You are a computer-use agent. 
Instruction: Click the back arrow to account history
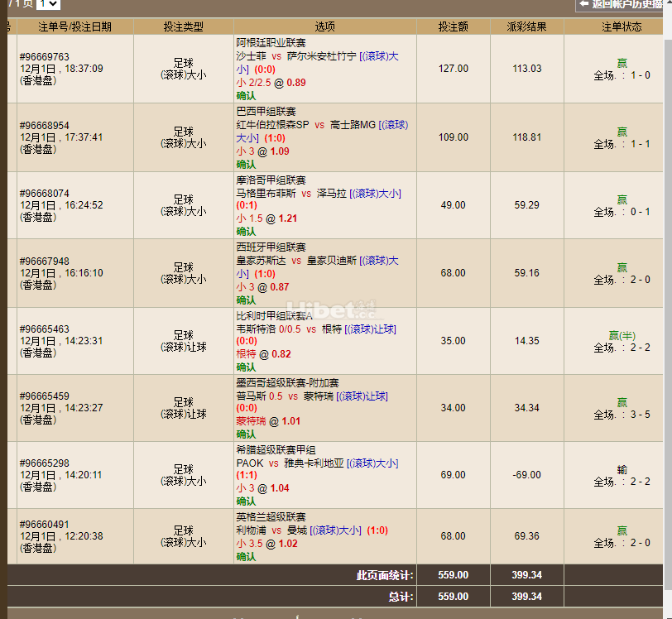584,4
